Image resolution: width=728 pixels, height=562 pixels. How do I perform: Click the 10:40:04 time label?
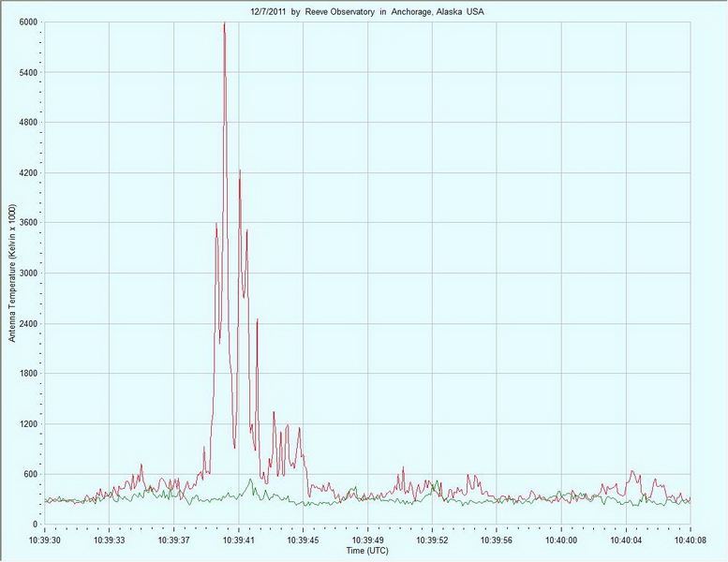point(626,540)
